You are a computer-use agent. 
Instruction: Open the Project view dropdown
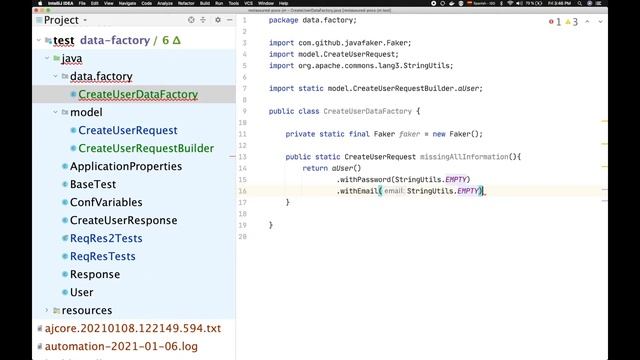click(x=85, y=20)
